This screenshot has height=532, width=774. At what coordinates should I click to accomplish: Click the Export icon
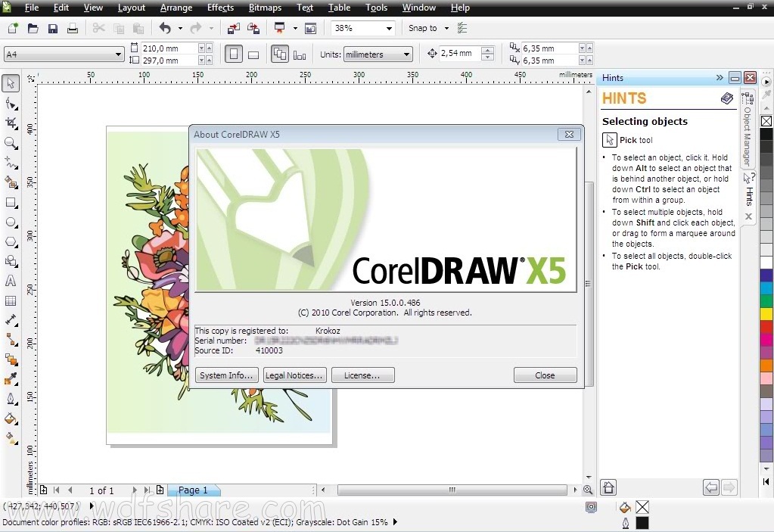(x=253, y=28)
